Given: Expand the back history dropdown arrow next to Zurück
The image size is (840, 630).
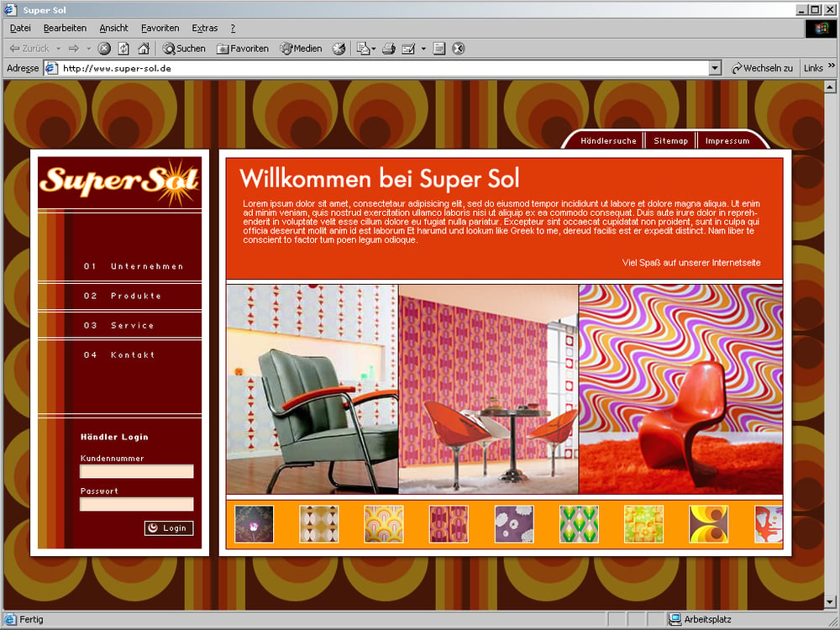Looking at the screenshot, I should pyautogui.click(x=59, y=49).
